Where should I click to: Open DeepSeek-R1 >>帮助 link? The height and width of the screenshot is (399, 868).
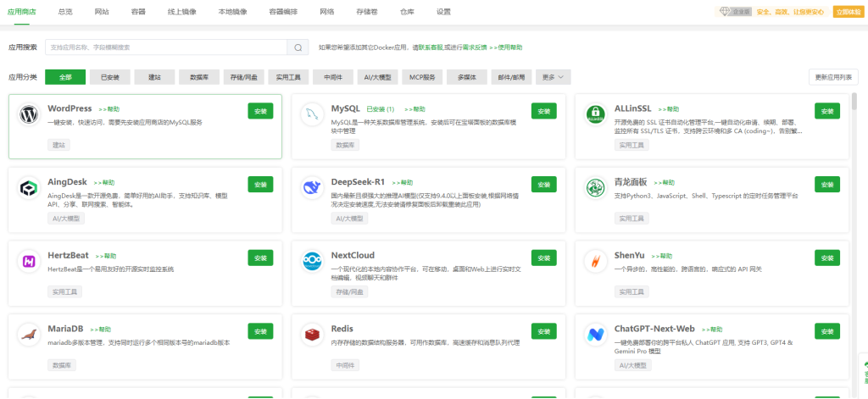pyautogui.click(x=403, y=182)
